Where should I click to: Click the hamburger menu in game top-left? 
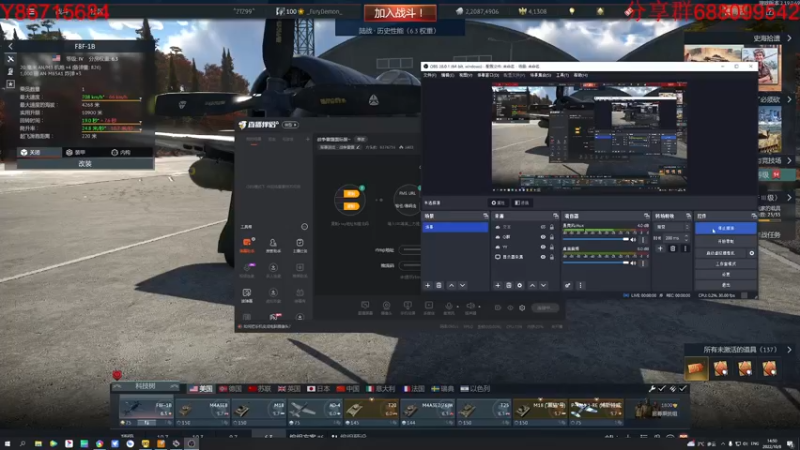pyautogui.click(x=32, y=11)
